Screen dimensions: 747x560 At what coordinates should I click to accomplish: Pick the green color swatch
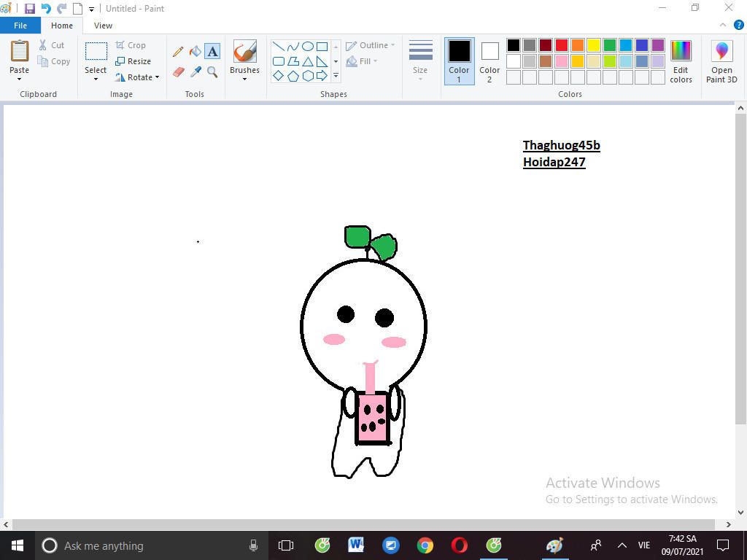click(609, 45)
